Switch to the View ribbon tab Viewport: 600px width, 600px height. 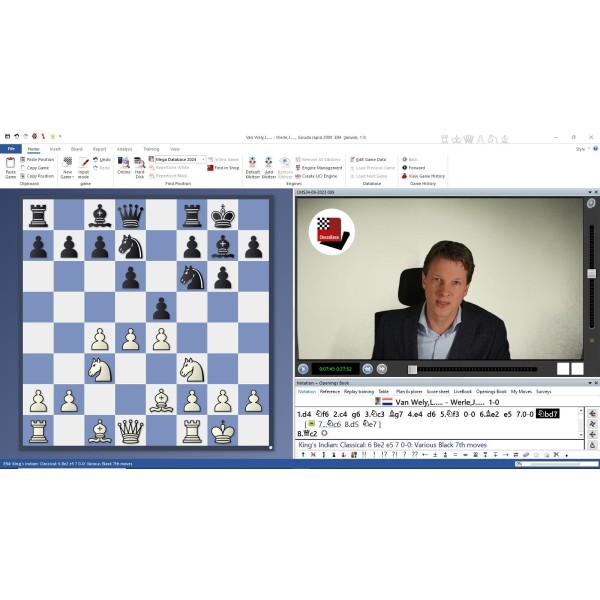coord(174,149)
